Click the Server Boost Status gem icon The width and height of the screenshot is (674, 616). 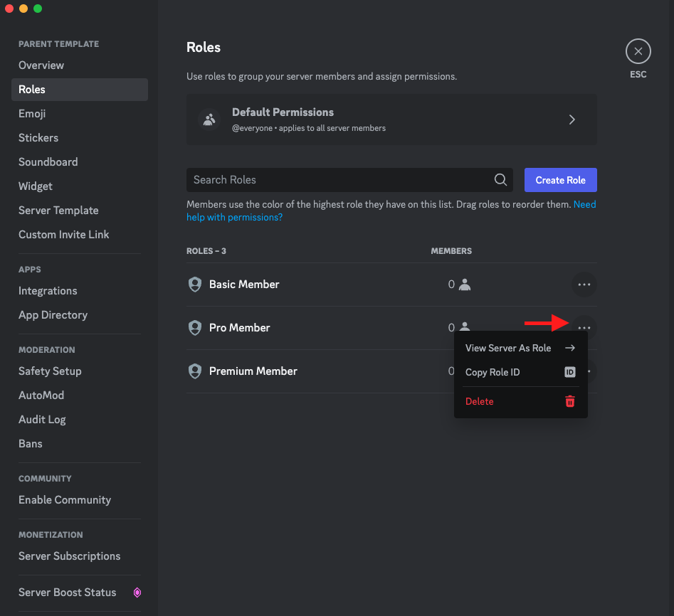coord(137,593)
